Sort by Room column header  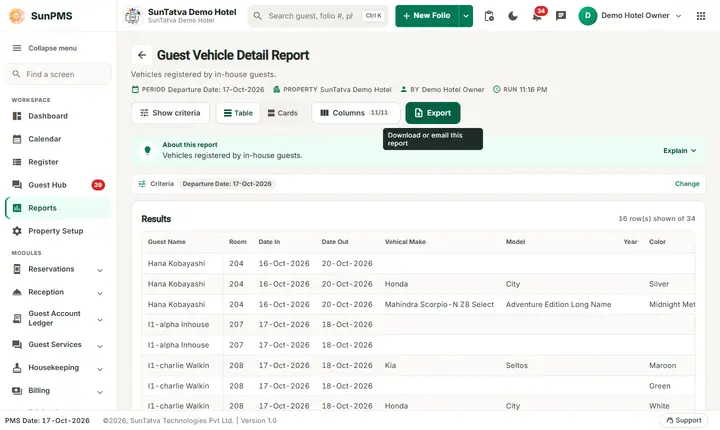pyautogui.click(x=238, y=242)
